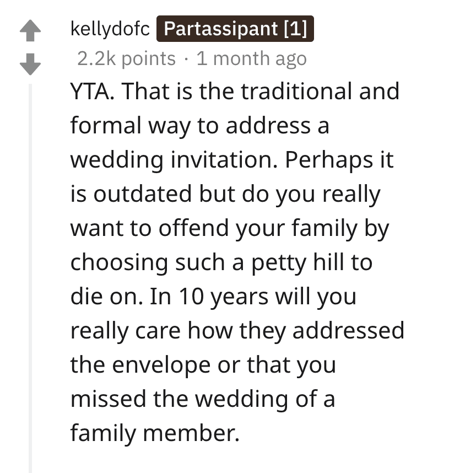476x473 pixels.
Task: Open kellydofc's user profile
Action: [x=110, y=29]
